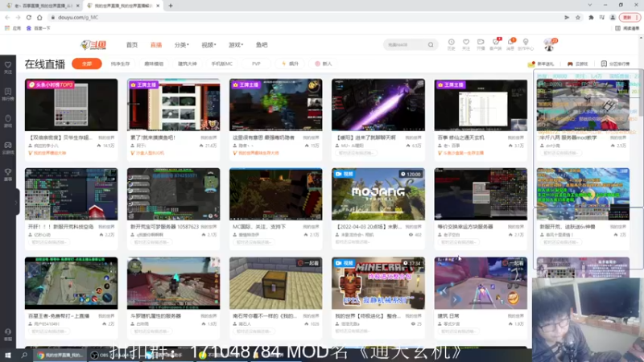Open the 头条小时榜TOP3 stream thumbnail
This screenshot has width=644, height=362.
pyautogui.click(x=71, y=105)
